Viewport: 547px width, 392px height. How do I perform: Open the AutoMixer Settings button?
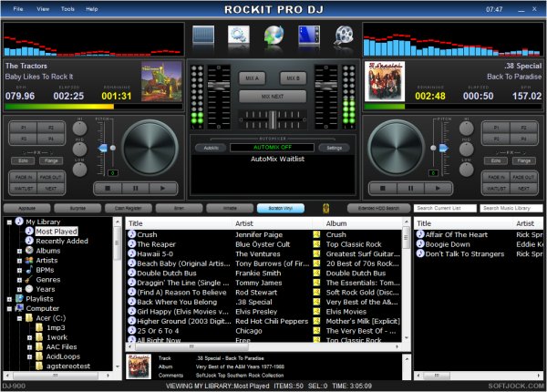click(x=334, y=148)
